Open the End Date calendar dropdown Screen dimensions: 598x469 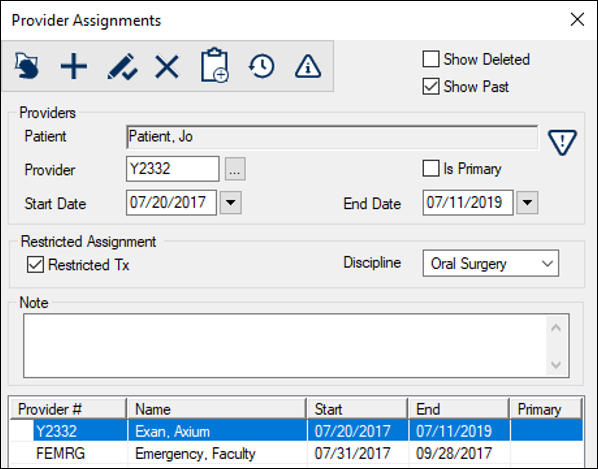pos(527,202)
